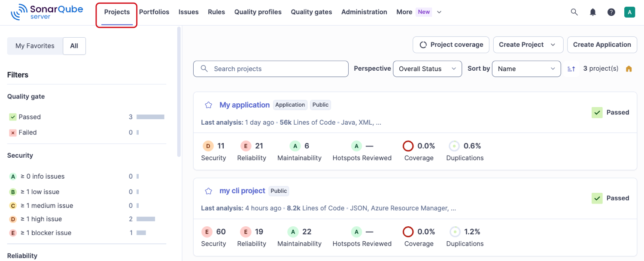Image resolution: width=644 pixels, height=261 pixels.
Task: Open the user avatar A menu
Action: point(629,12)
